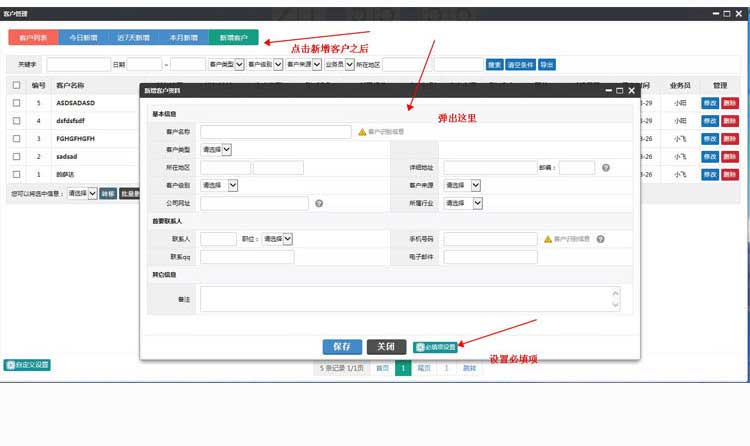Click the warning icon next to 客户名称 field
Image resolution: width=750 pixels, height=446 pixels.
(x=362, y=131)
